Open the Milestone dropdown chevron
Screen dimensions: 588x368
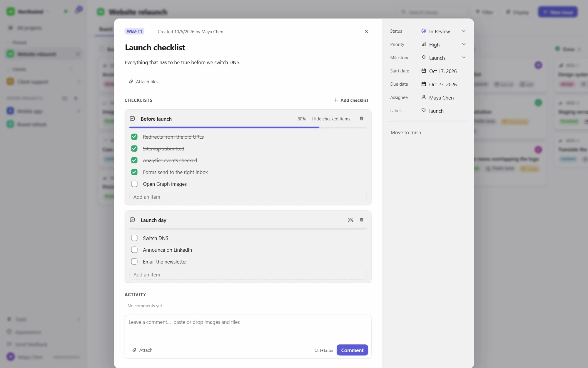coord(464,57)
